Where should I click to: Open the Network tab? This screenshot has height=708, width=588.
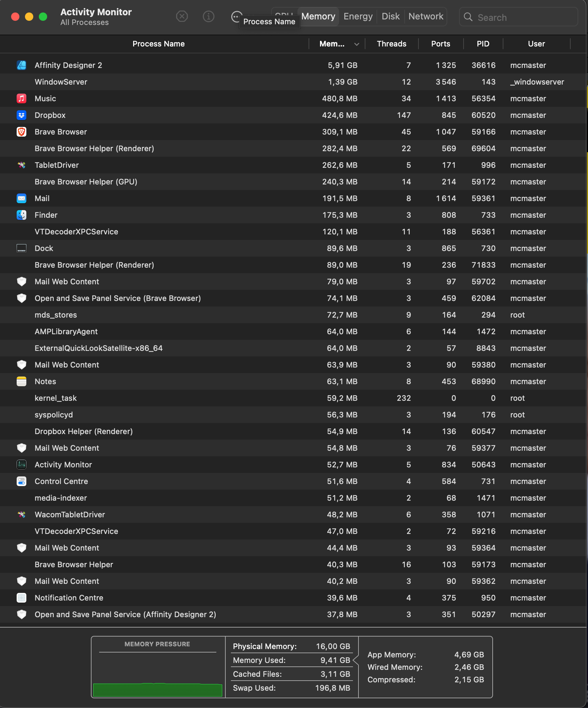[426, 16]
